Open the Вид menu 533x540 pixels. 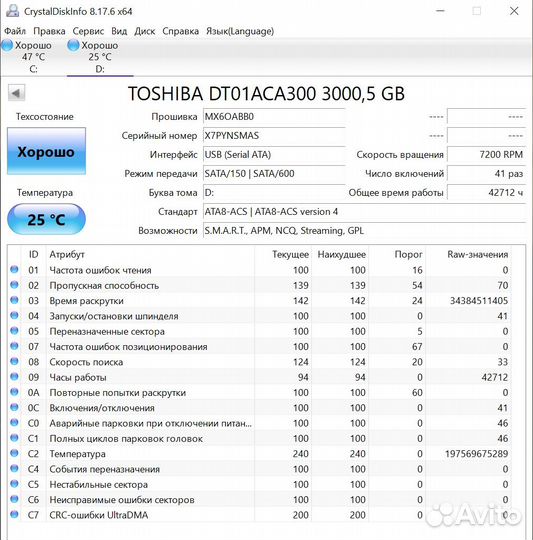point(119,31)
